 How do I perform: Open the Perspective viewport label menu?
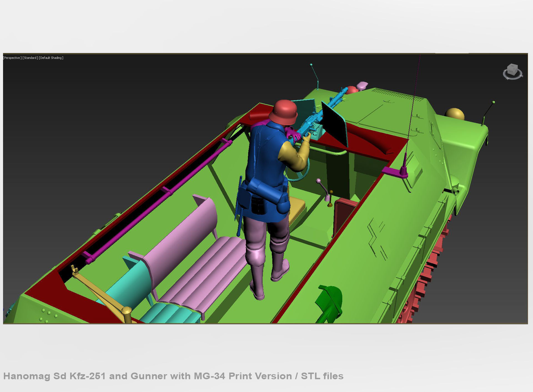pyautogui.click(x=12, y=58)
